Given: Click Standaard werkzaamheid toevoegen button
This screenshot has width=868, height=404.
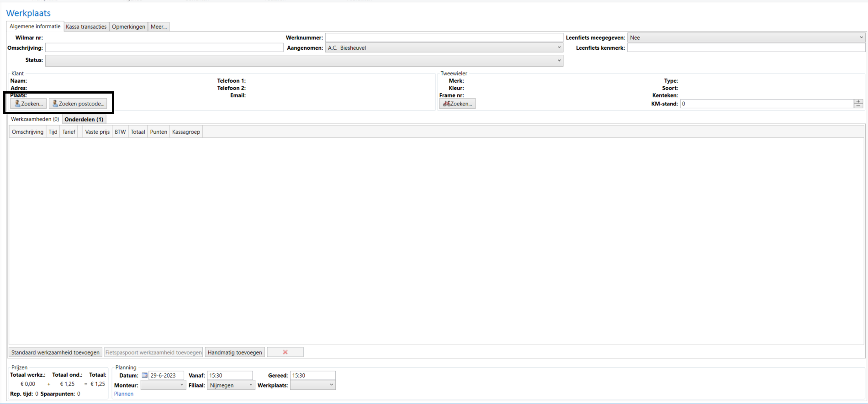Looking at the screenshot, I should pos(55,352).
